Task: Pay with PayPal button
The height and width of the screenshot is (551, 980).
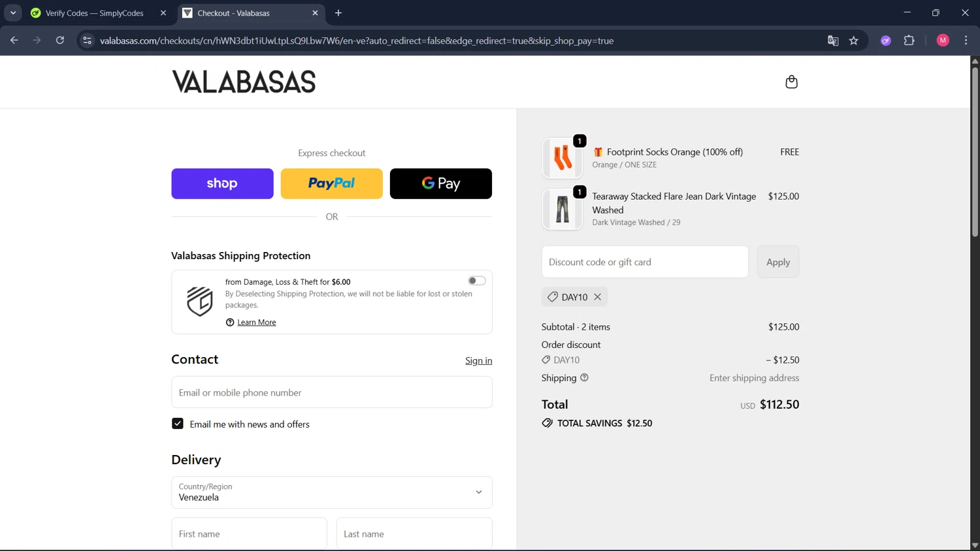Action: click(331, 183)
